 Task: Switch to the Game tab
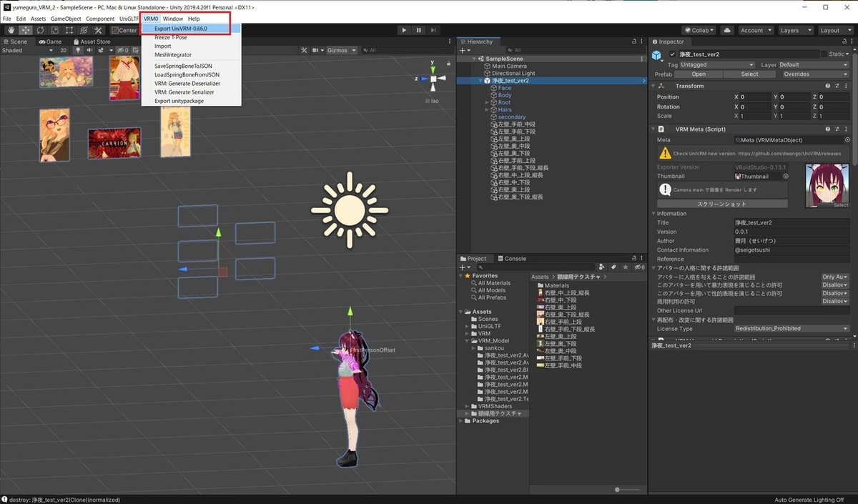tap(50, 41)
